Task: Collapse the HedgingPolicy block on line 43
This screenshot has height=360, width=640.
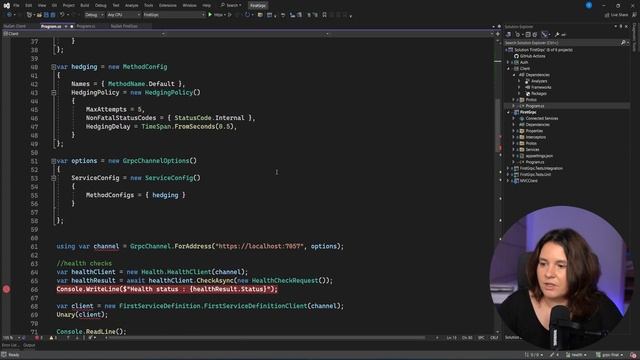Action: 53,93
